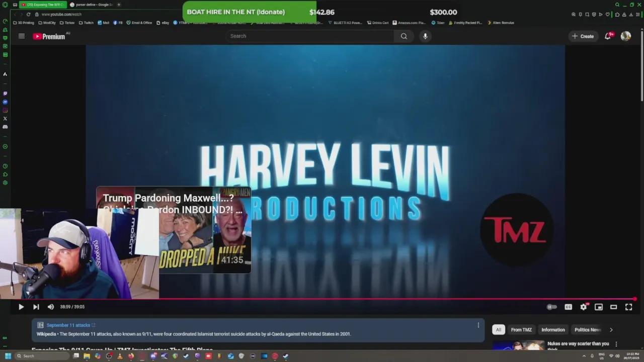Open the Tarkov bookmarks folder
The width and height of the screenshot is (644, 362).
pos(67,23)
